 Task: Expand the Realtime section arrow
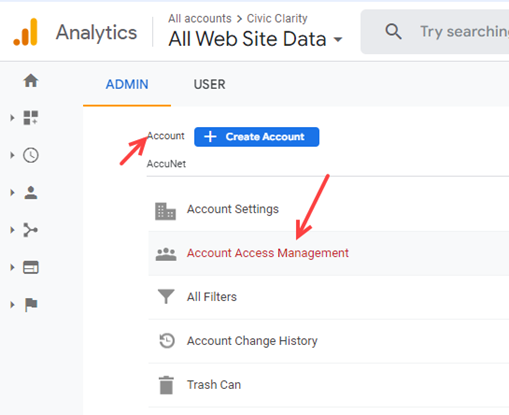12,155
